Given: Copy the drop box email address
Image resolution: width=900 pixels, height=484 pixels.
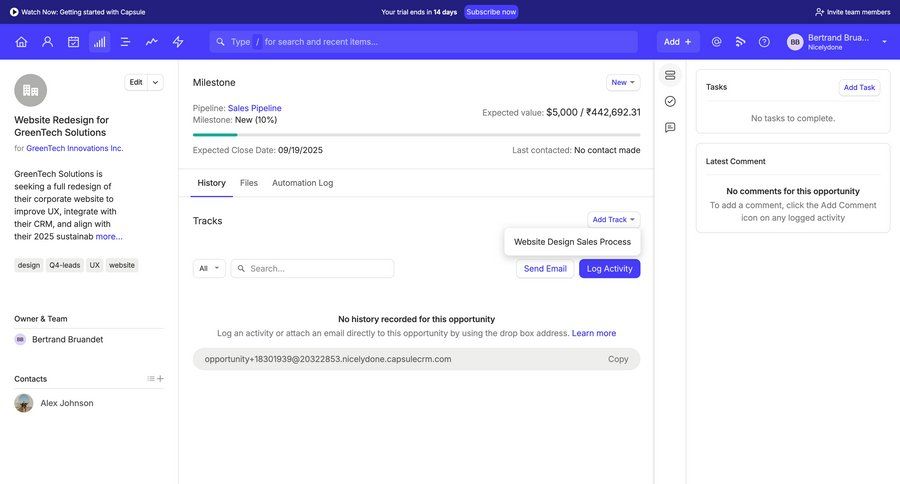Looking at the screenshot, I should pyautogui.click(x=618, y=359).
